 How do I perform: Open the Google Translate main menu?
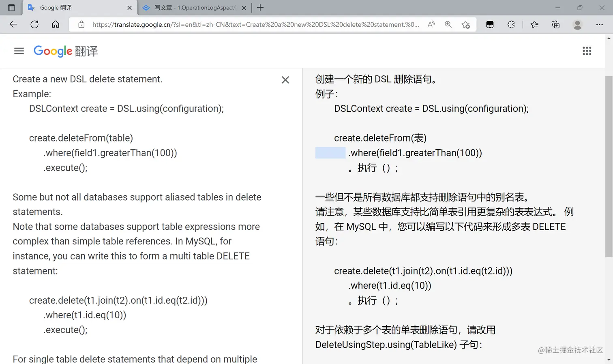[19, 51]
